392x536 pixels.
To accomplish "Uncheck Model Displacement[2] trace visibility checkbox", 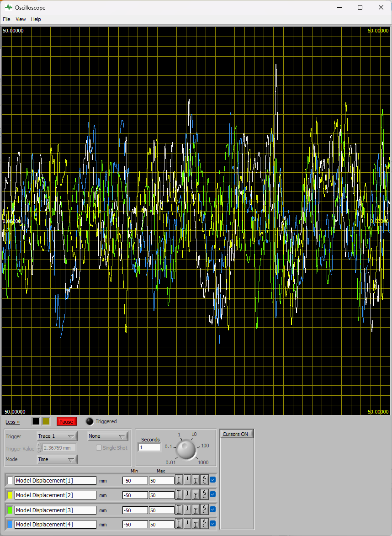I will (212, 494).
